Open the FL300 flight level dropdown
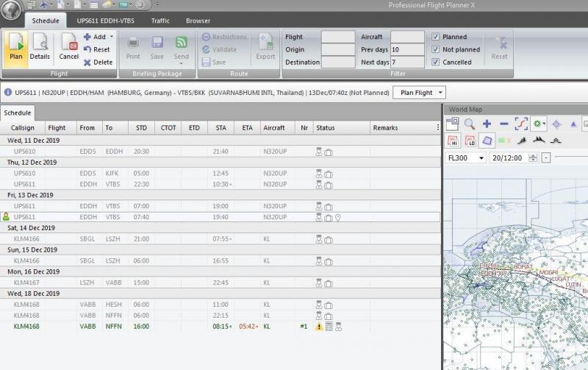This screenshot has width=588, height=370. (481, 158)
